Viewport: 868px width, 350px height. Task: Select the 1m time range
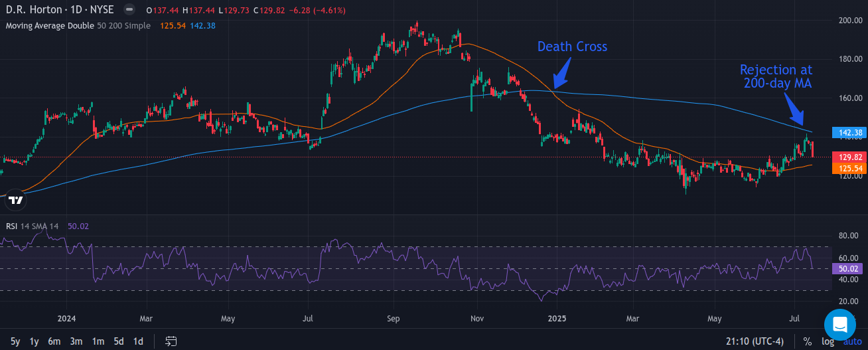coord(98,341)
